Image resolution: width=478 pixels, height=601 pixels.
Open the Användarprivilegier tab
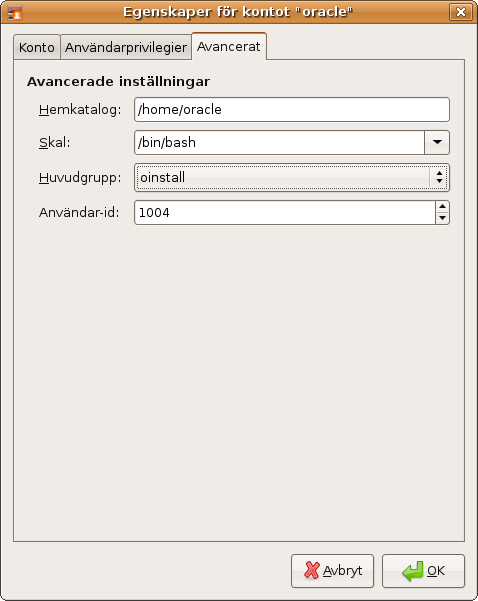coord(126,47)
